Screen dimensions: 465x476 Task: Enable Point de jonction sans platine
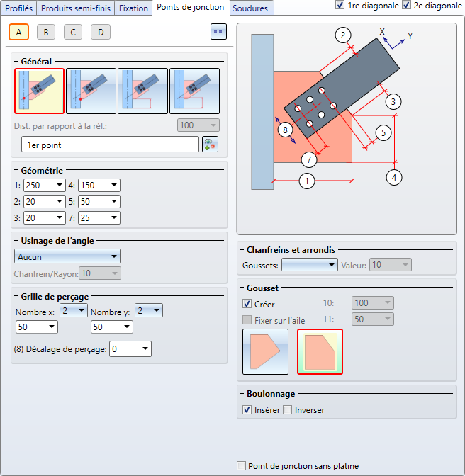pos(241,465)
